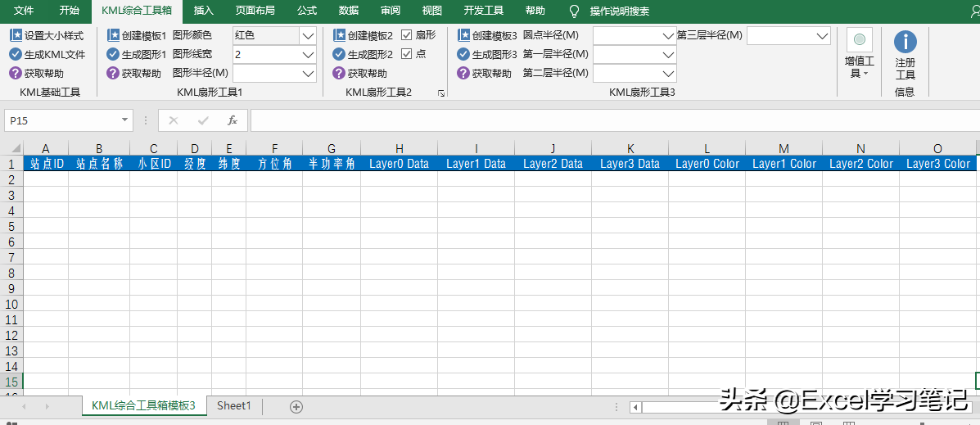Open the 第二层半径(M) dropdown
Viewport: 980px width, 425px height.
(x=668, y=74)
